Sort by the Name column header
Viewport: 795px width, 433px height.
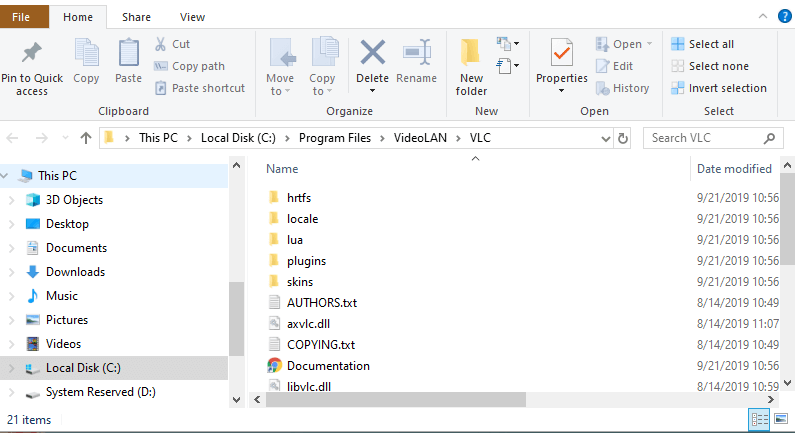(282, 169)
